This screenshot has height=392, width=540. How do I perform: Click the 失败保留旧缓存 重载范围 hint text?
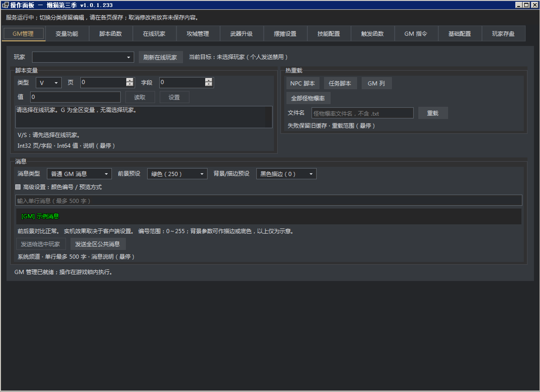point(332,126)
